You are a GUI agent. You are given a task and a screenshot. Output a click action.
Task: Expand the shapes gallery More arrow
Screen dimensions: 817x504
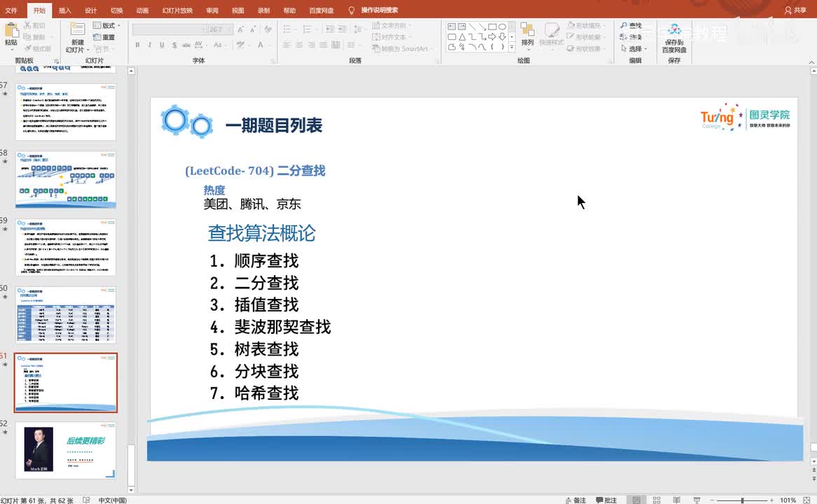coord(512,48)
